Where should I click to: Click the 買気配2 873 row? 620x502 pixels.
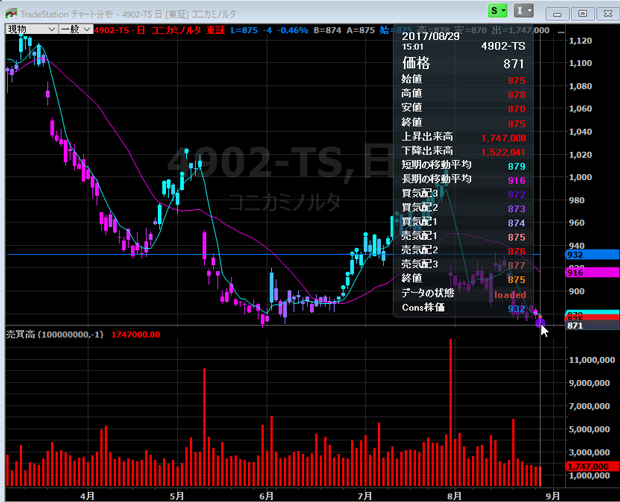coord(463,208)
